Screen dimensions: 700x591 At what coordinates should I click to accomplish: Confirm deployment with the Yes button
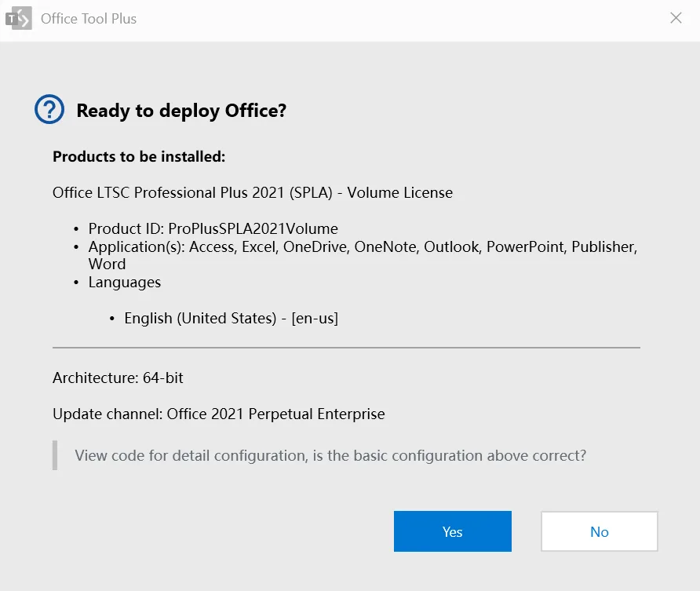pyautogui.click(x=452, y=531)
